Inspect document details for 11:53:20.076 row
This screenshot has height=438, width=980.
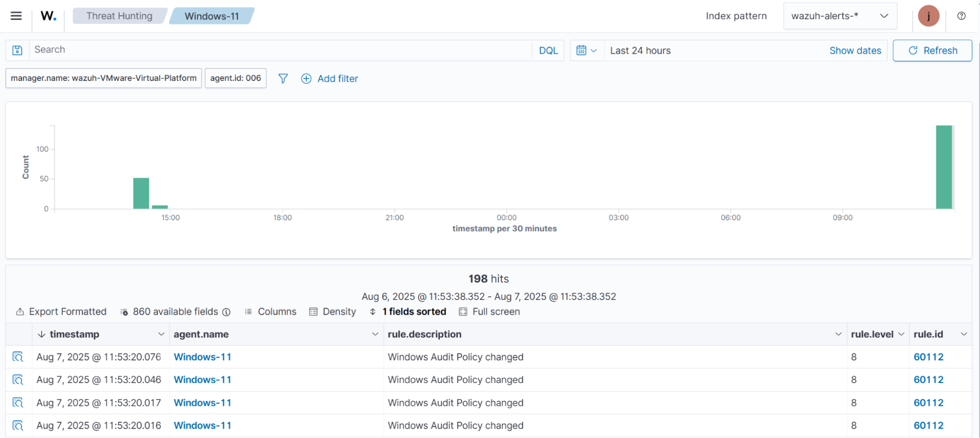click(18, 357)
